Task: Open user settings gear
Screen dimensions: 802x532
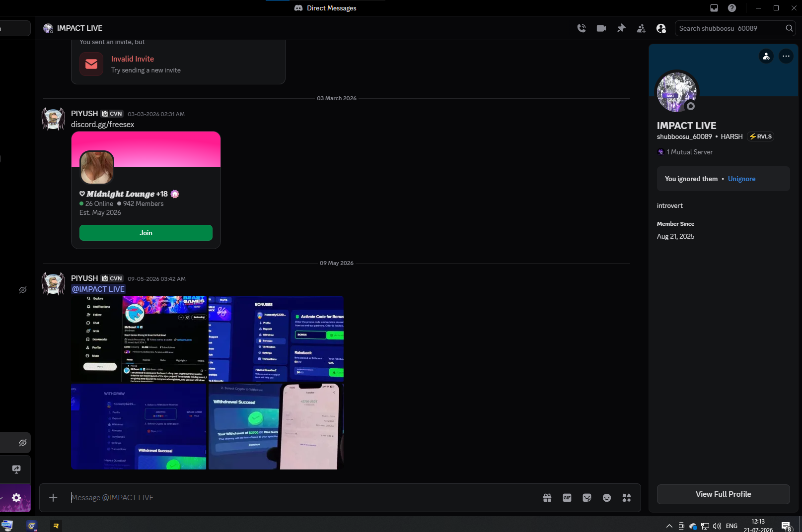Action: (16, 498)
